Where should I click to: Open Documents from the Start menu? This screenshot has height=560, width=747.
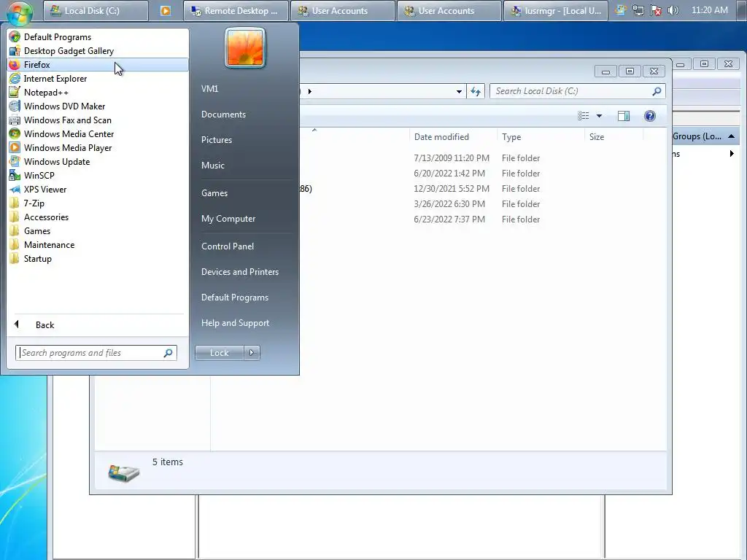point(223,114)
